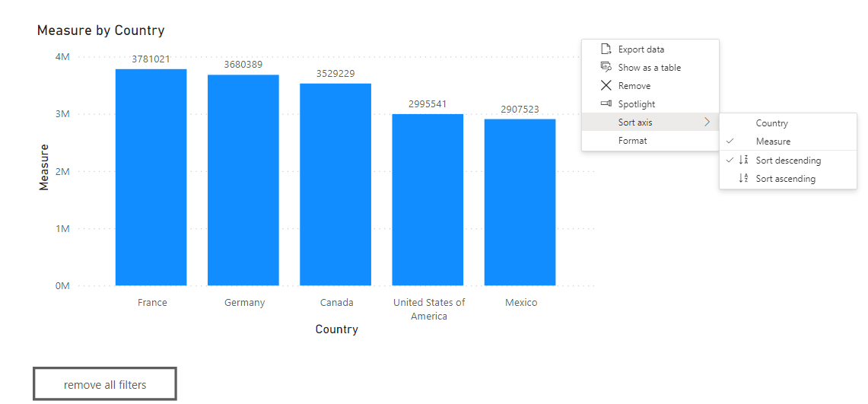
Task: Click the data label 3781021
Action: tap(151, 59)
